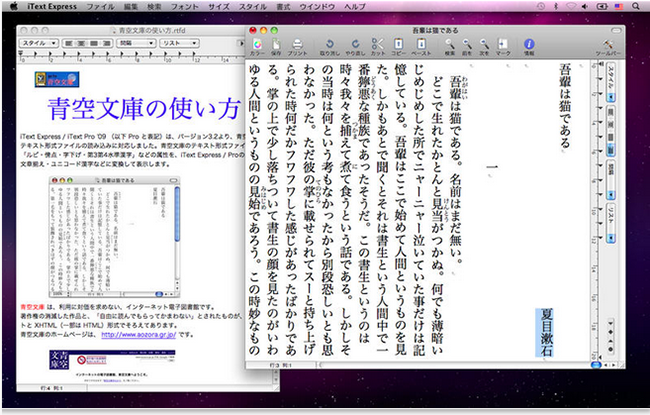Open the フォント menu
This screenshot has width=650, height=415.
[x=185, y=6]
